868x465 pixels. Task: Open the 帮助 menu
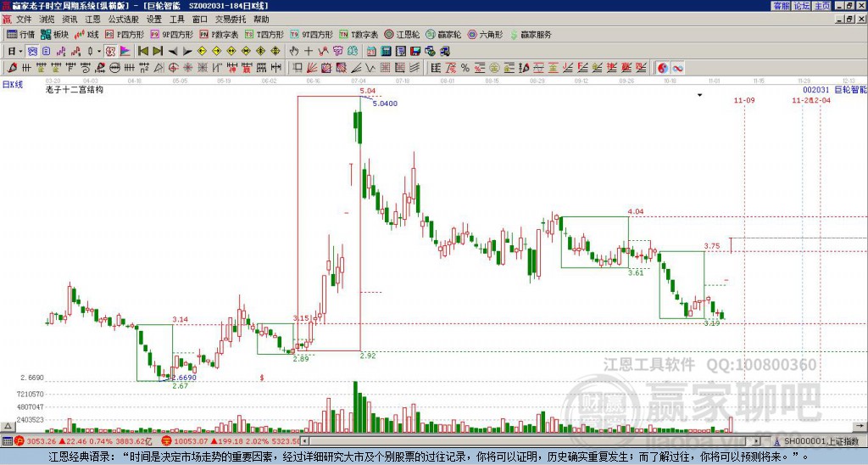click(x=261, y=20)
